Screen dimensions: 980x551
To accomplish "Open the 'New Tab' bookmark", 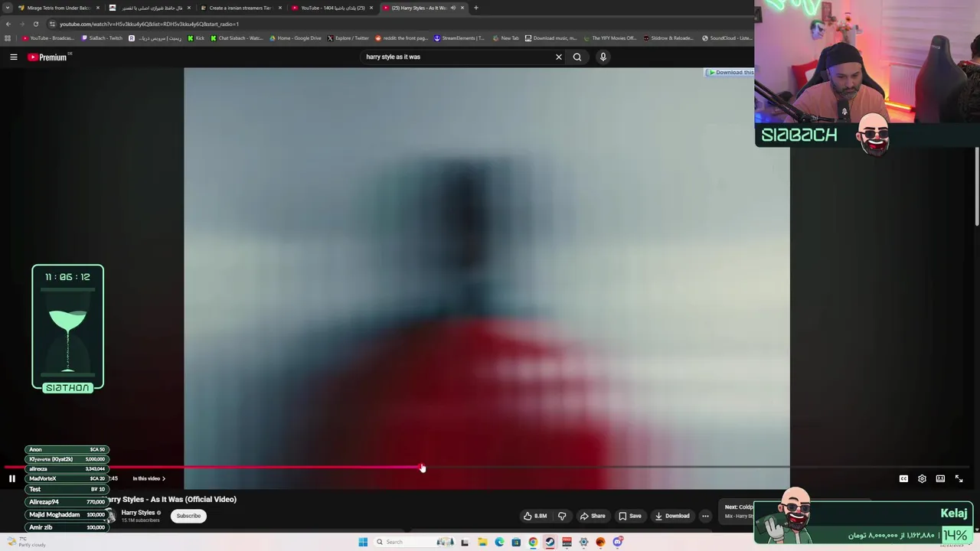I will tap(506, 38).
